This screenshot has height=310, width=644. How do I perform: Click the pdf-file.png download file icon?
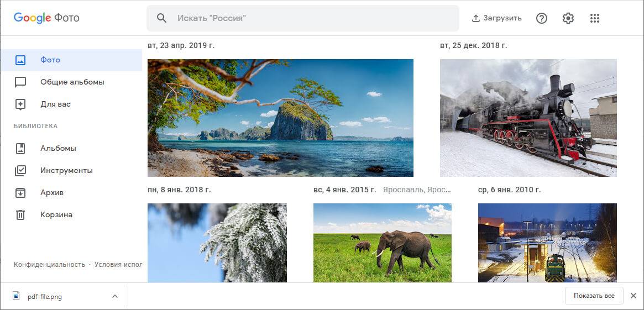click(16, 296)
